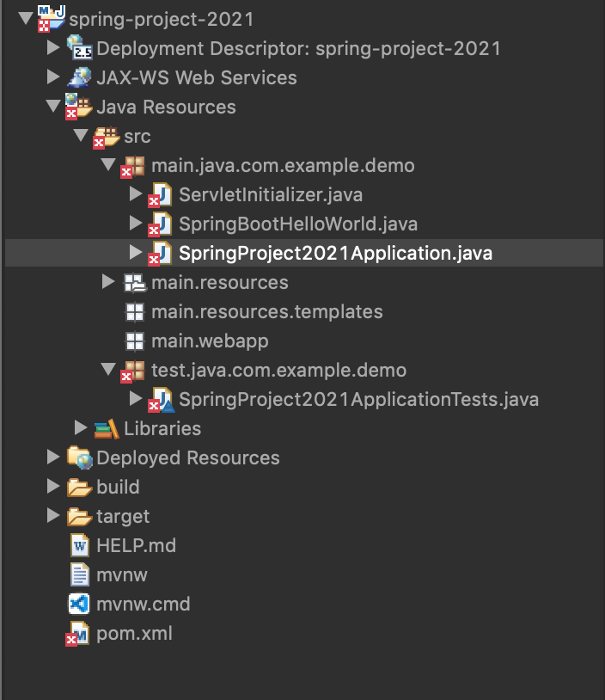
Task: Click the Libraries books icon
Action: click(107, 428)
